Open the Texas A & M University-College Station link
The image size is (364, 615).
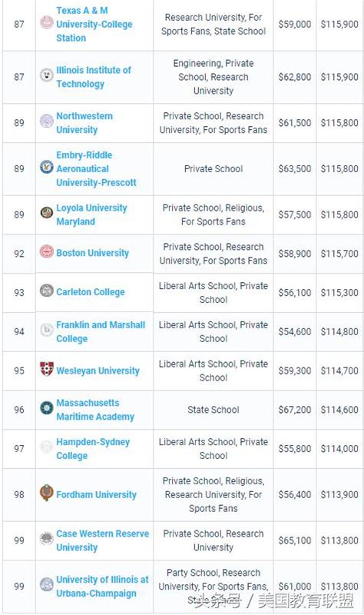click(94, 25)
